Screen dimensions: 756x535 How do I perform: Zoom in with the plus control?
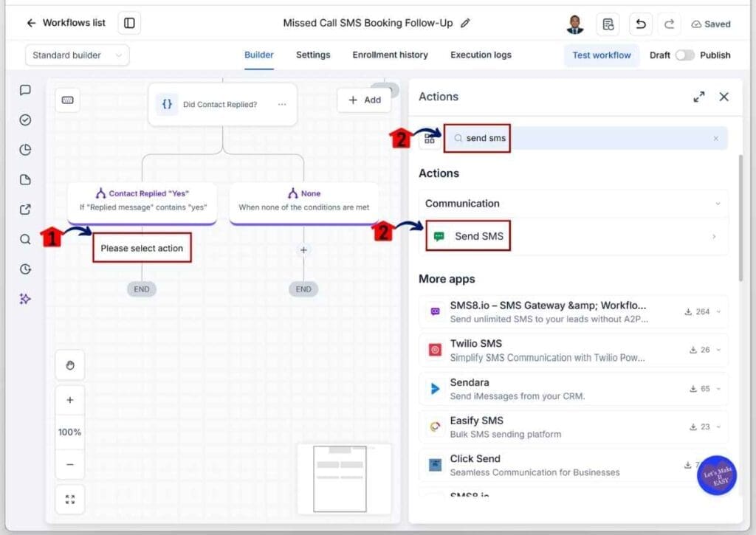[70, 400]
